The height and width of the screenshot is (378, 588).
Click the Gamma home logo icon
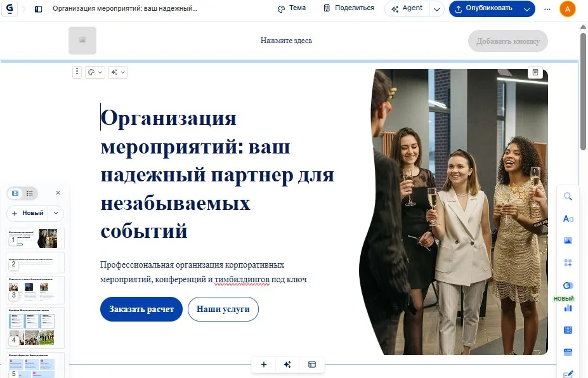[10, 9]
